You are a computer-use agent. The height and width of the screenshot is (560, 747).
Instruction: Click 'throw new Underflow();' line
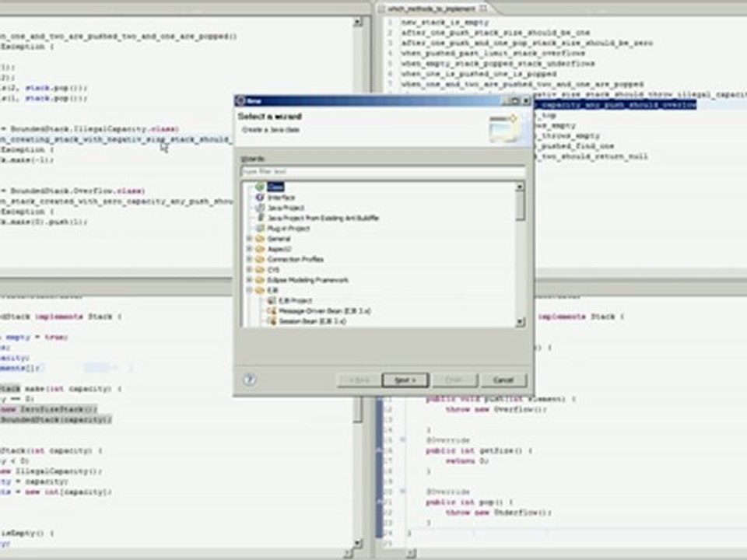(x=499, y=513)
